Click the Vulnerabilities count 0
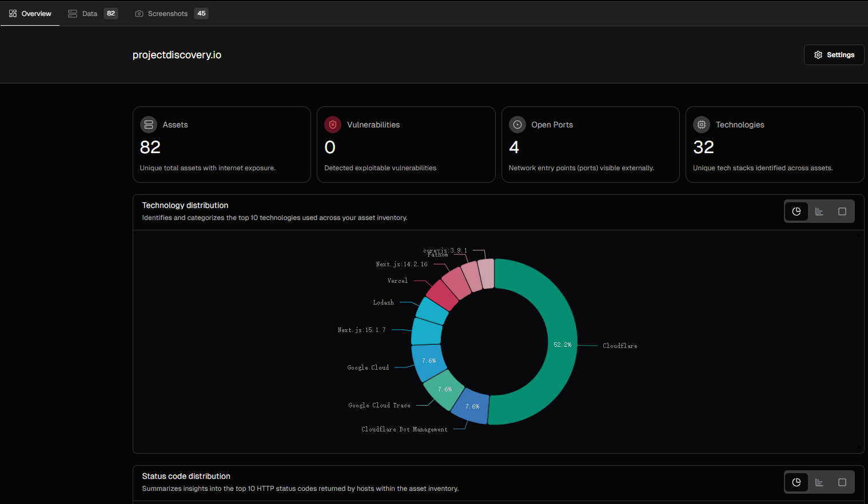Viewport: 868px width, 504px height. [x=330, y=147]
